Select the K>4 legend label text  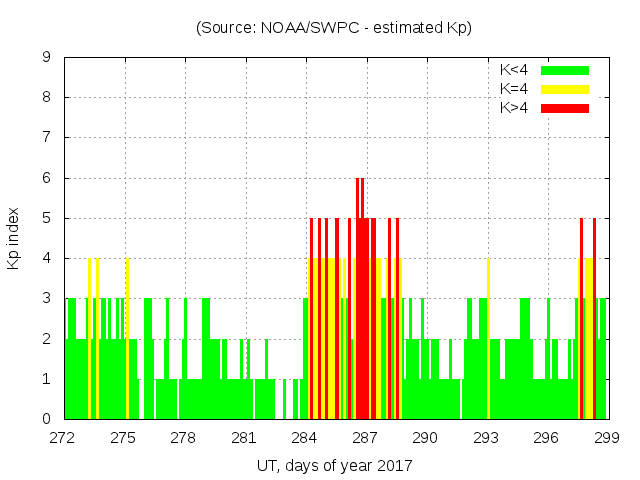point(514,108)
